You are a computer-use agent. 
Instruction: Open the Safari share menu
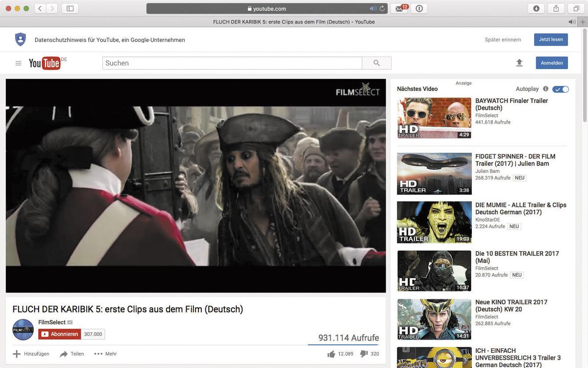[x=556, y=8]
